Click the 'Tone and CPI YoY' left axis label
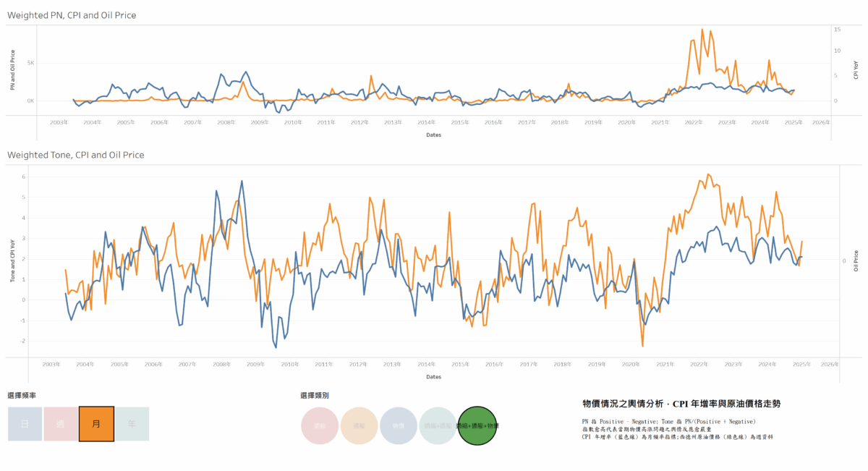The image size is (868, 471). (13, 260)
